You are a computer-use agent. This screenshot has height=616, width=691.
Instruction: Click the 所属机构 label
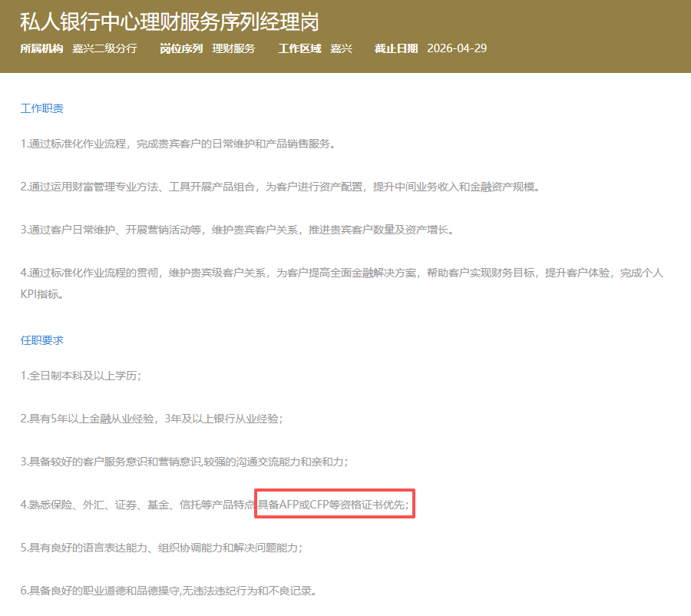pos(41,48)
